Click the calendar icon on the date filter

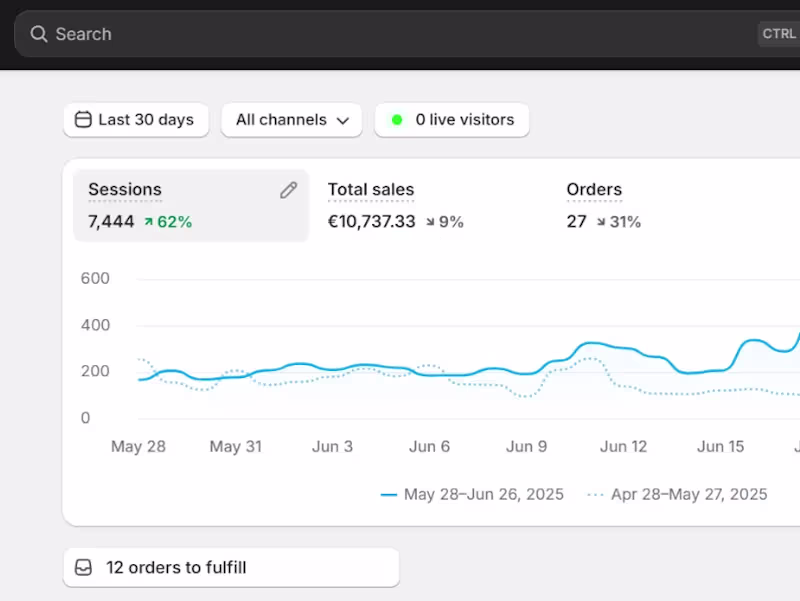pyautogui.click(x=83, y=119)
